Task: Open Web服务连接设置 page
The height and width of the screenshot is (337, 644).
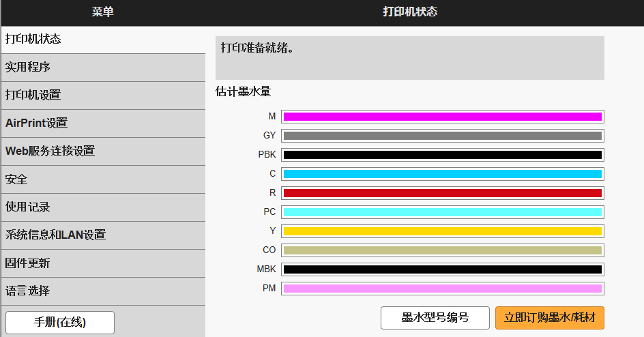Action: 102,151
